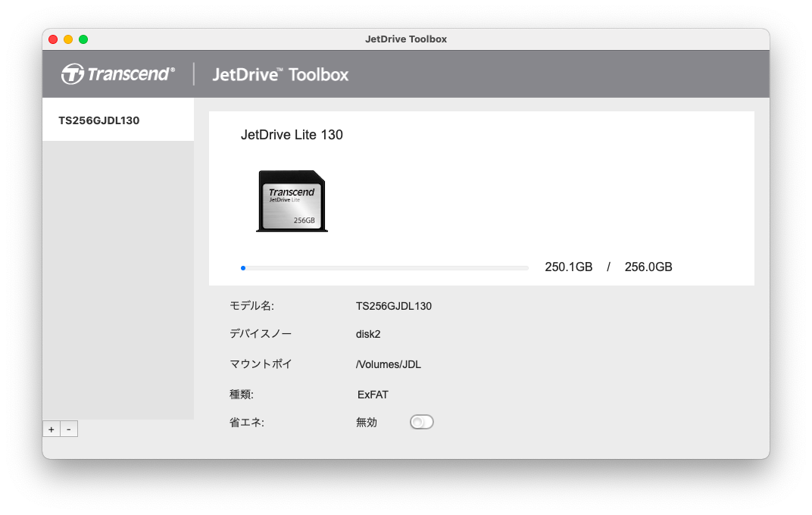This screenshot has width=812, height=515.
Task: Click the minus button to remove a device
Action: (x=69, y=429)
